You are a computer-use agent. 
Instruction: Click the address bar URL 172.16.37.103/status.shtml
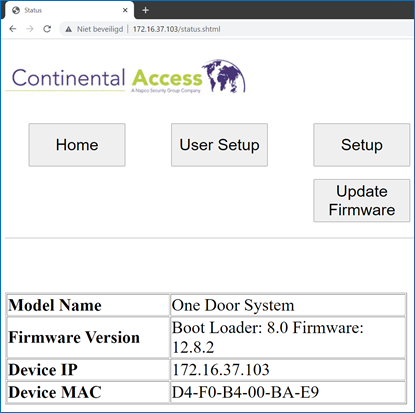(x=177, y=29)
